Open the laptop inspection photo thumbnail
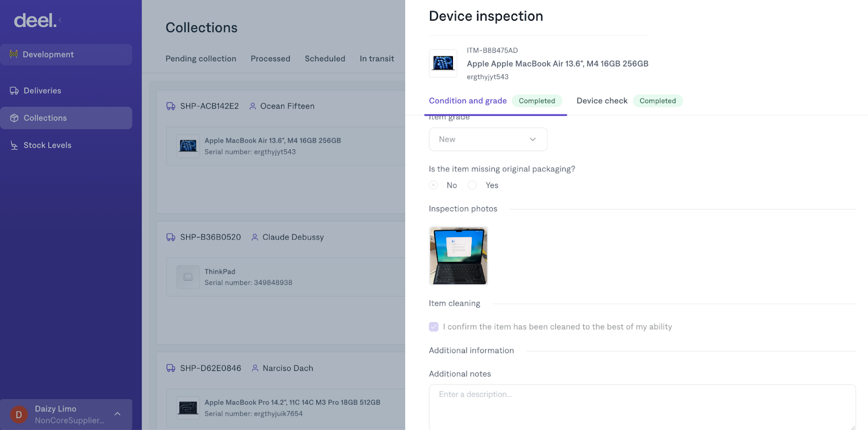This screenshot has width=868, height=430. pos(458,256)
